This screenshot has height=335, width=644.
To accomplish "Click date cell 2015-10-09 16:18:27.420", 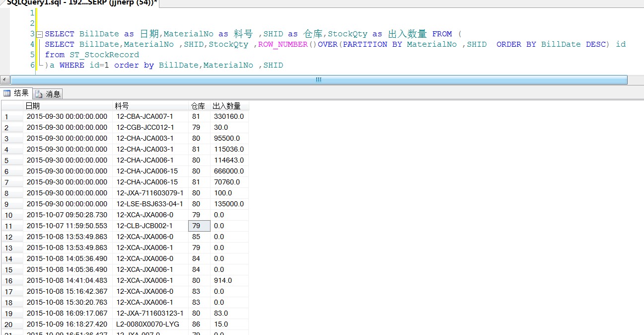I will 69,324.
